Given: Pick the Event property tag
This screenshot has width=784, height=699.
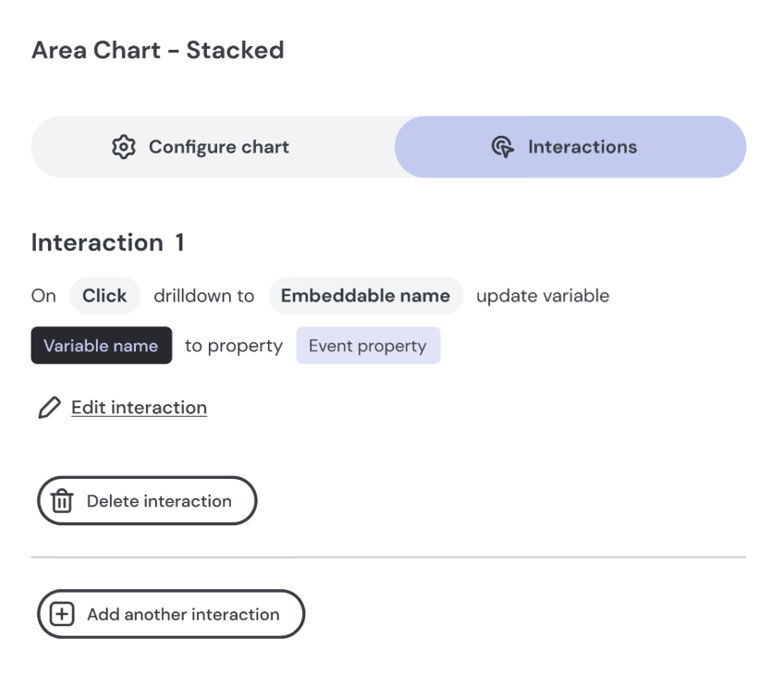Looking at the screenshot, I should (x=368, y=346).
